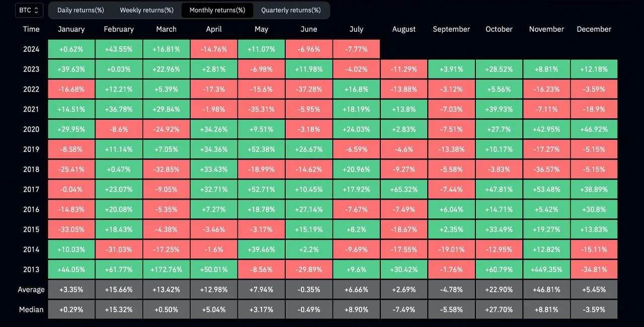Screen dimensions: 644x327
Task: Select the 2024 row label
Action: (31, 49)
